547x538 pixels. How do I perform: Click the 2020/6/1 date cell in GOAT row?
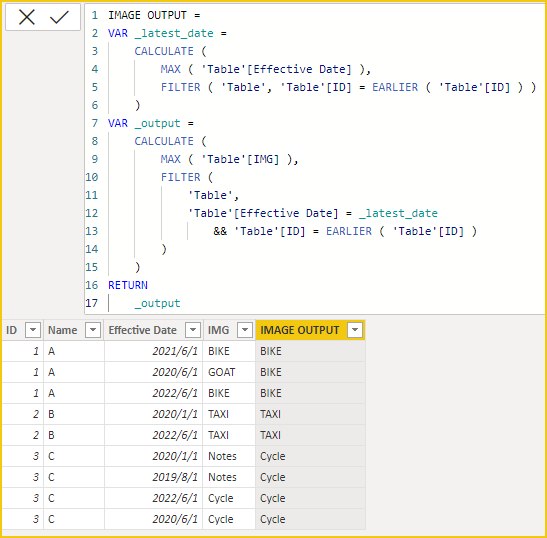(x=153, y=372)
